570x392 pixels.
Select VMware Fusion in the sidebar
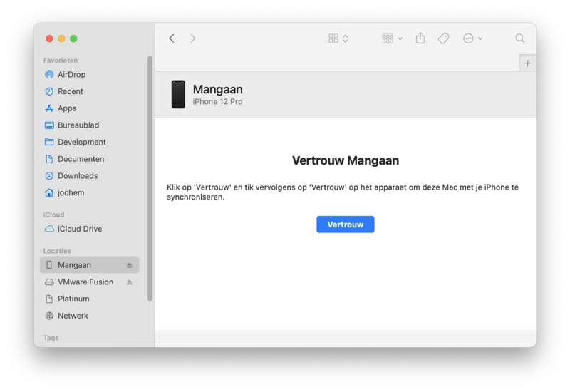click(89, 282)
